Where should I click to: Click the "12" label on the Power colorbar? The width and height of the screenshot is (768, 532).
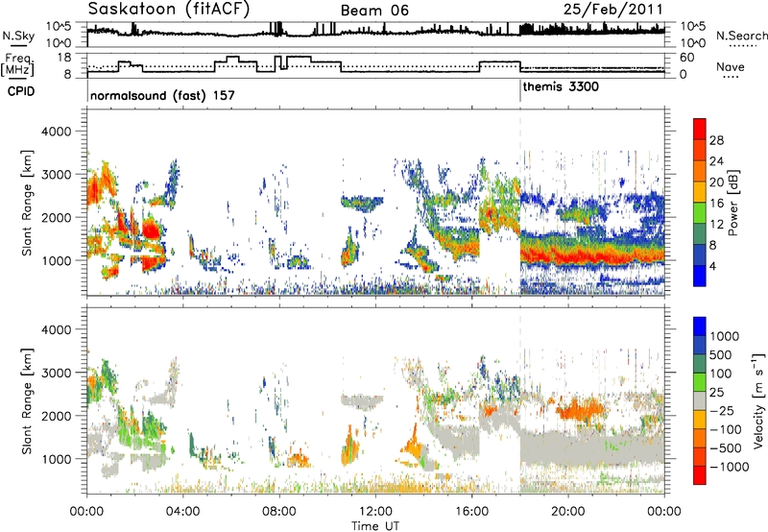(716, 224)
